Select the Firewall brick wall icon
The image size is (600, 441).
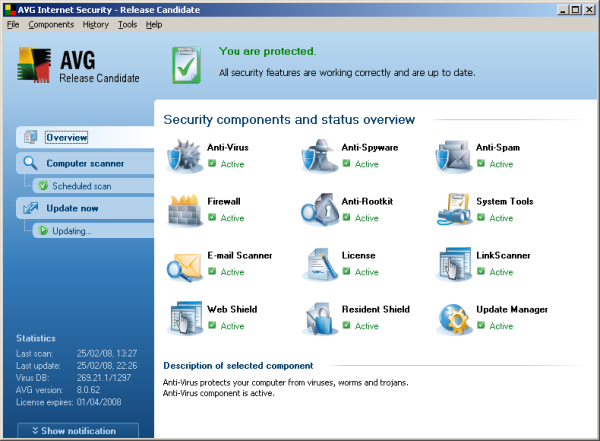tap(184, 210)
